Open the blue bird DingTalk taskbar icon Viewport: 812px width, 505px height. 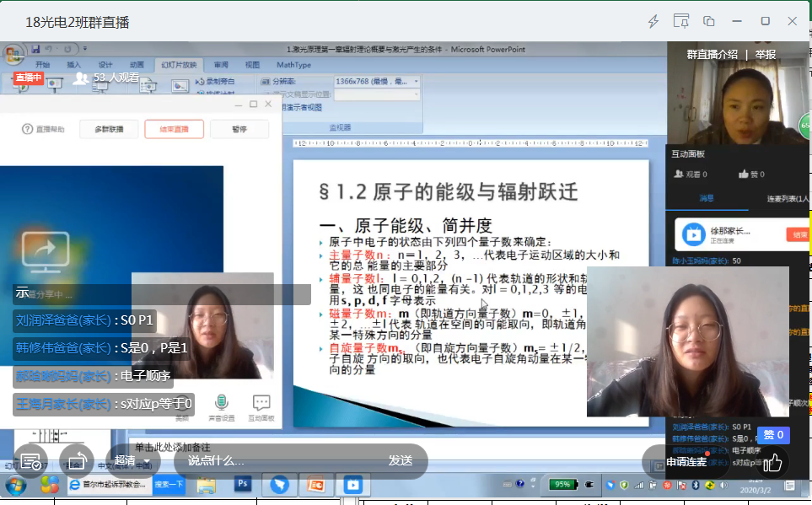[280, 486]
